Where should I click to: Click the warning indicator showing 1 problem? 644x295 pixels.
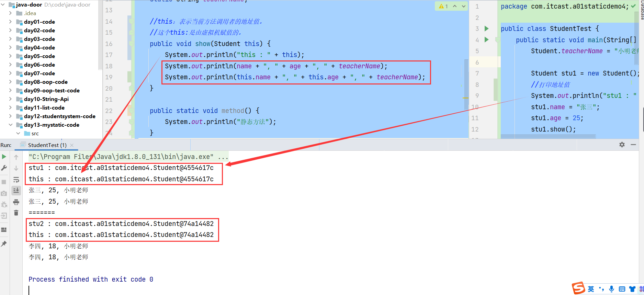(x=443, y=6)
